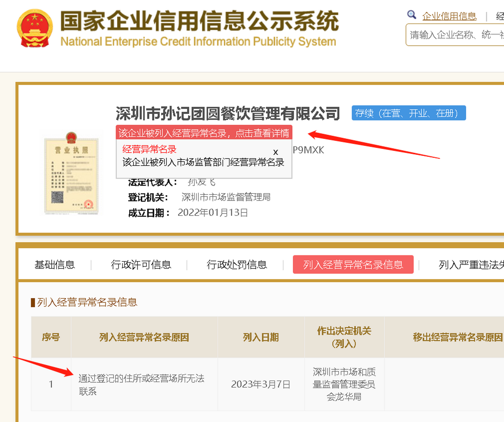The image size is (504, 422).
Task: Click the 列入日期 column header
Action: coord(261,337)
